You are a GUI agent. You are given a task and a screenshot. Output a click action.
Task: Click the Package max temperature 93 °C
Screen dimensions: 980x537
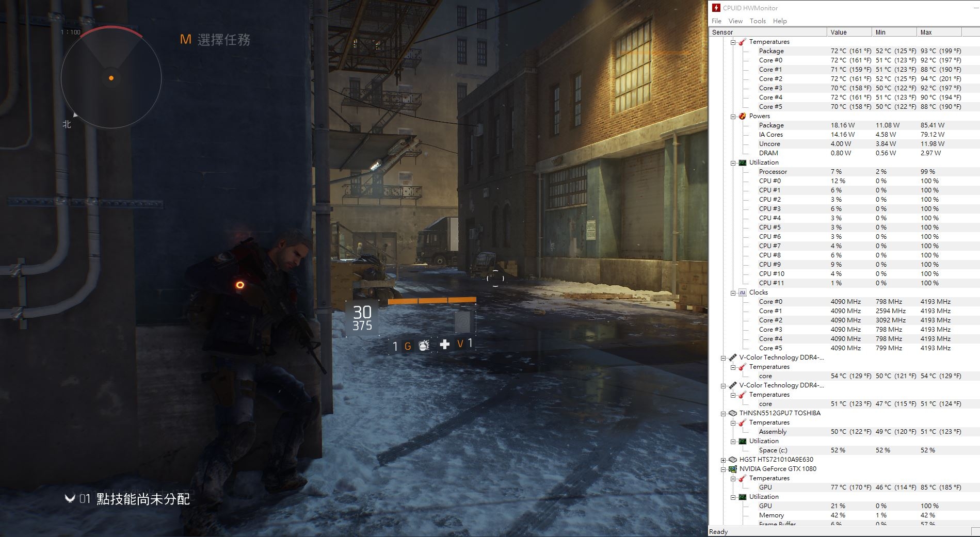(941, 51)
